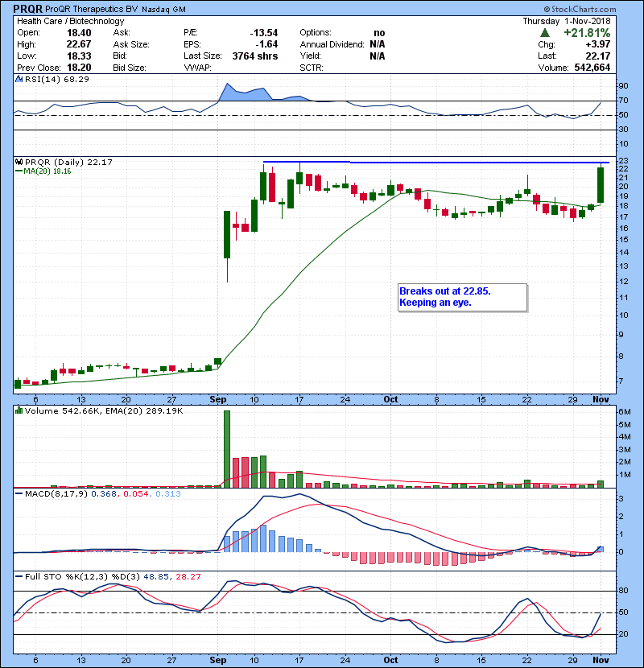Click the PRQR ticker symbol heading
The height and width of the screenshot is (668, 644).
(27, 9)
